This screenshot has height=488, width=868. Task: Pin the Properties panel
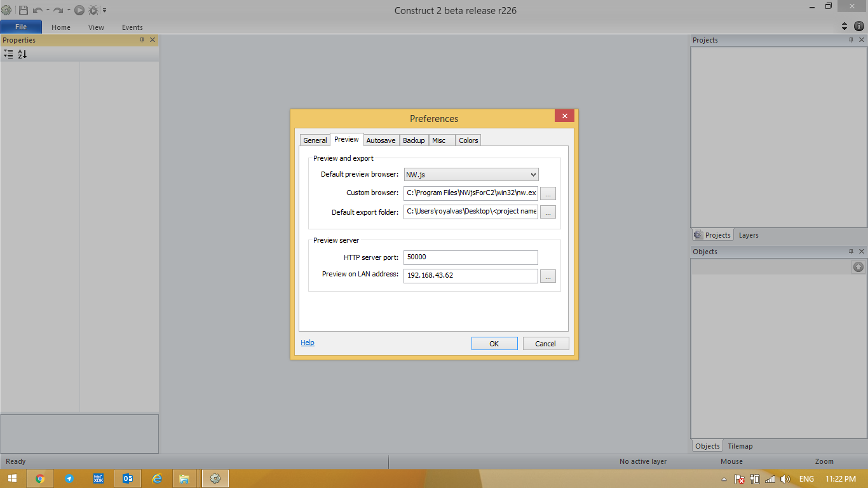click(x=142, y=39)
